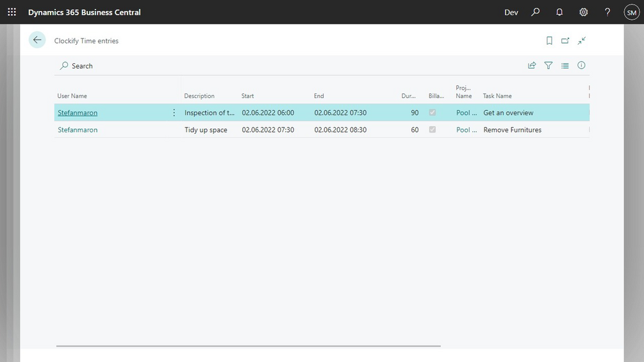Click the Dev environment label
Viewport: 644px width, 362px height.
point(511,12)
